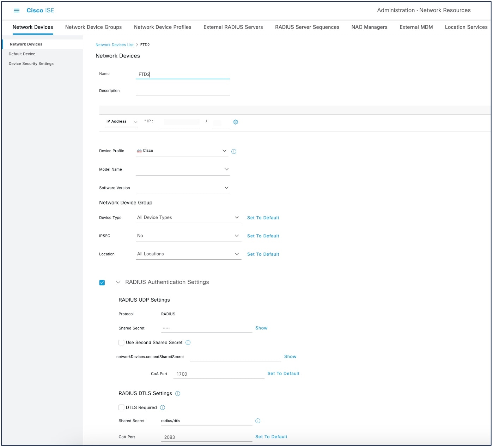Click info icon beside DTLS Required
Image resolution: width=493 pixels, height=448 pixels.
(163, 408)
